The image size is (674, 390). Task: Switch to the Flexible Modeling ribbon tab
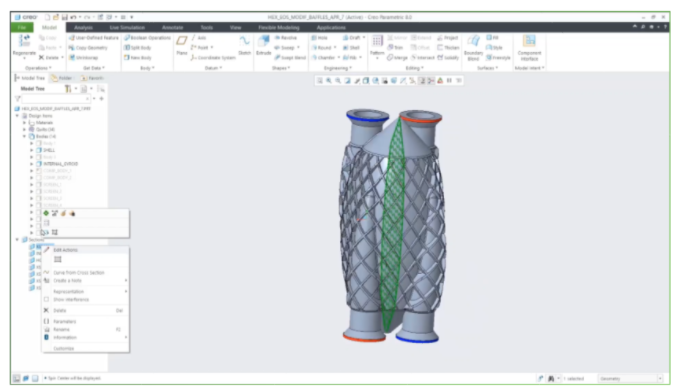tap(279, 28)
